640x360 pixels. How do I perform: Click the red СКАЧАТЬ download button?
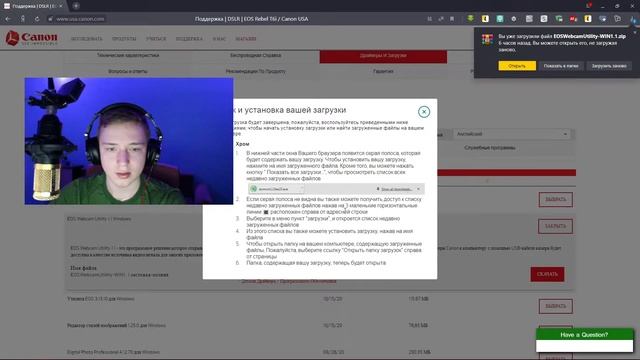(x=547, y=274)
